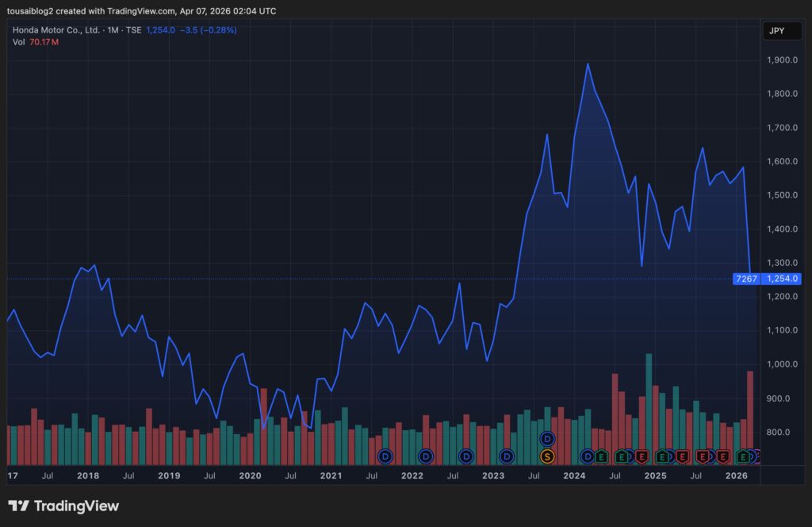The height and width of the screenshot is (527, 812).
Task: Click the TradingView logo icon
Action: click(19, 506)
